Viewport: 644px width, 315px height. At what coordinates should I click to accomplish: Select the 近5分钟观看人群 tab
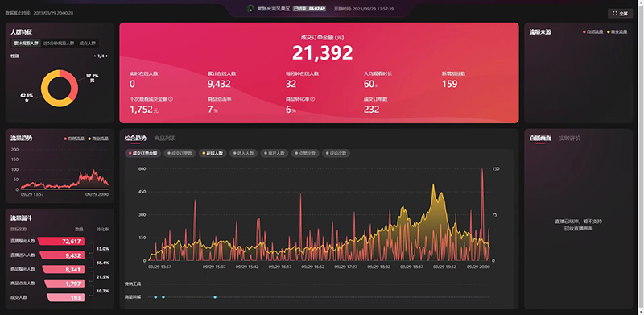(x=59, y=44)
